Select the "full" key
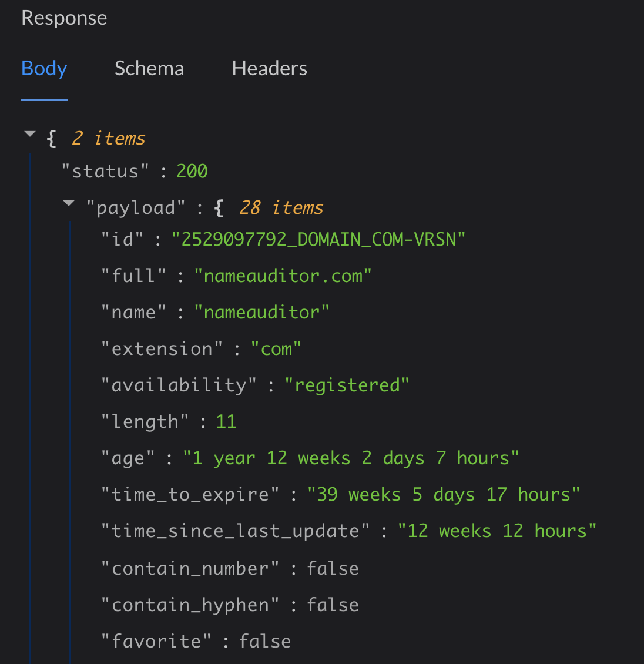Screen dimensions: 644x664 133,276
